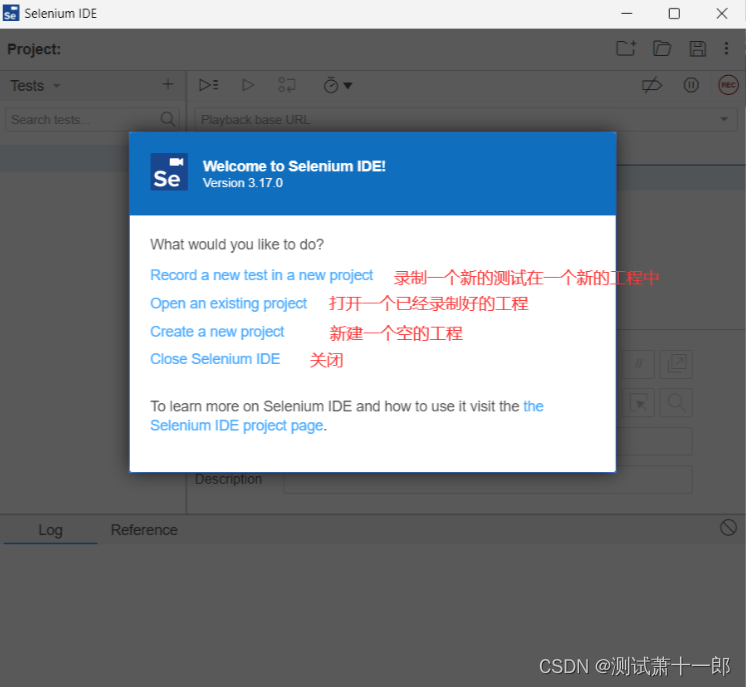
Task: Click the step over command icon
Action: pyautogui.click(x=287, y=85)
